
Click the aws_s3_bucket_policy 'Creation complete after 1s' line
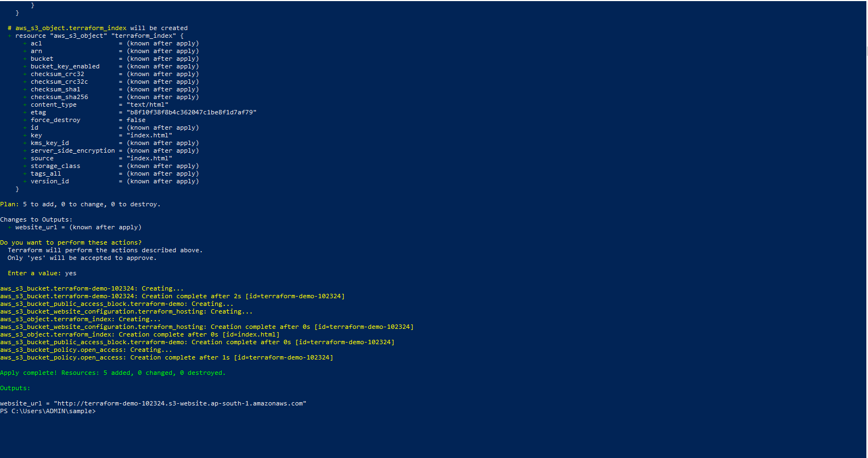(166, 357)
